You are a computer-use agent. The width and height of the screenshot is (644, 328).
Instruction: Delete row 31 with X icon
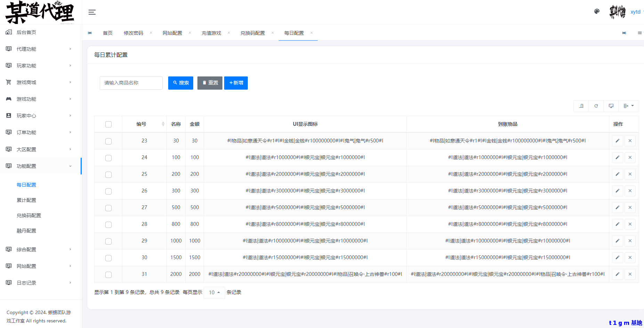click(x=630, y=274)
